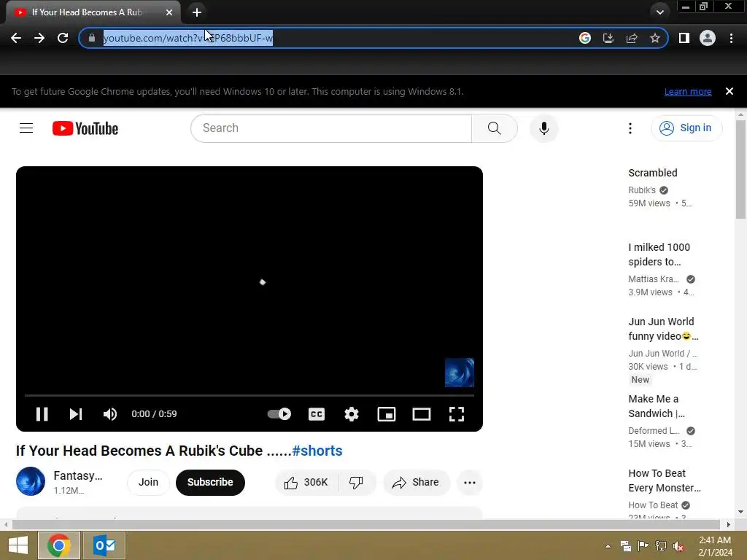Search with your voice microphone
The width and height of the screenshot is (747, 560).
click(543, 128)
